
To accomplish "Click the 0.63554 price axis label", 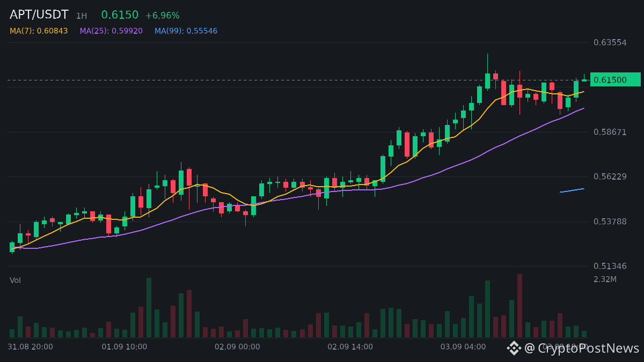I will (610, 42).
